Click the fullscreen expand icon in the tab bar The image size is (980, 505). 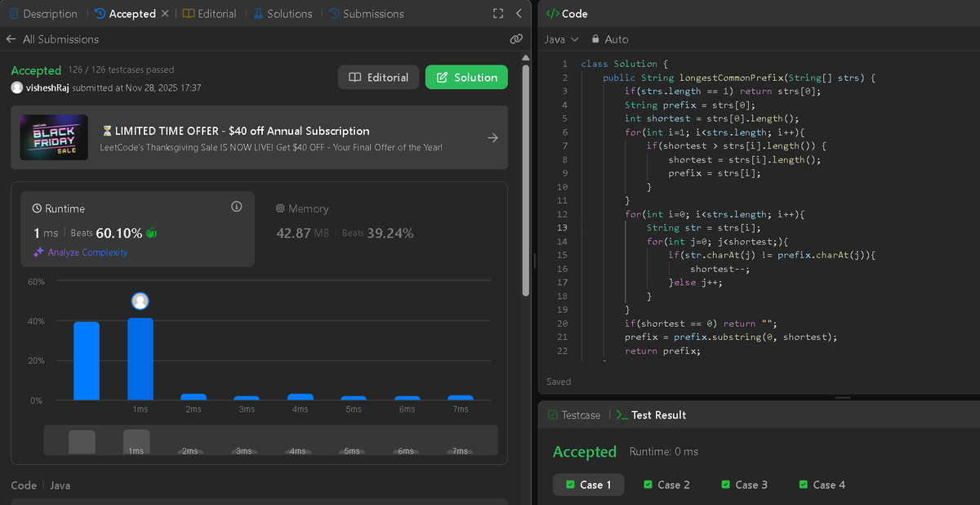(x=498, y=13)
